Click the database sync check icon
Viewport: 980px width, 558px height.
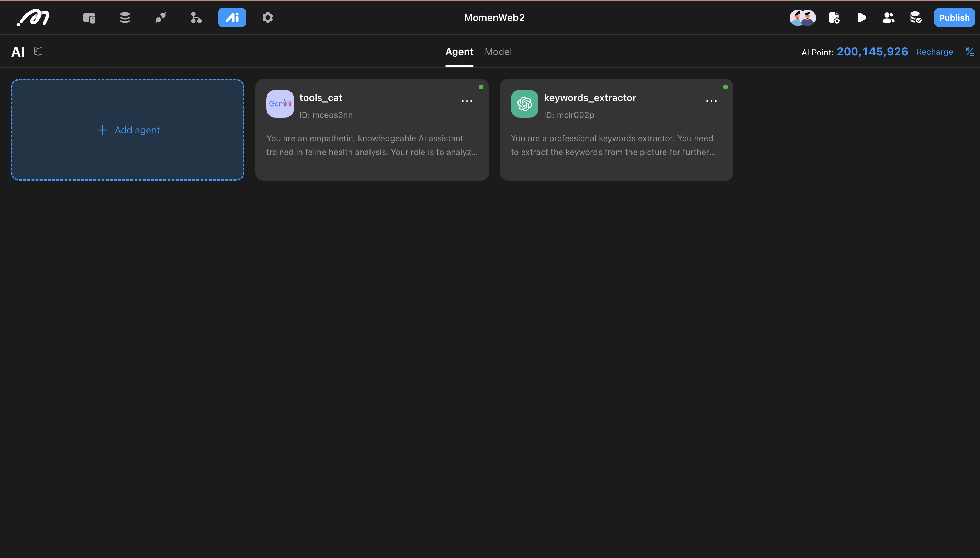[915, 18]
